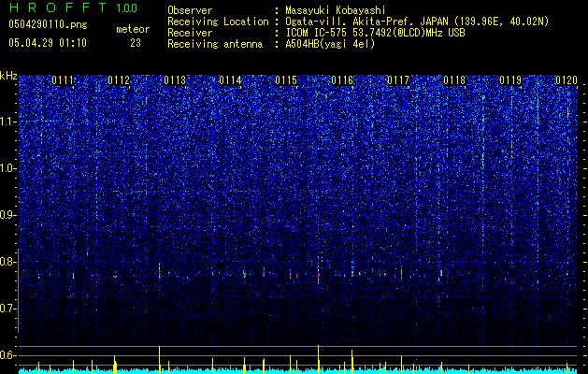Click the Receiver field label

click(190, 33)
